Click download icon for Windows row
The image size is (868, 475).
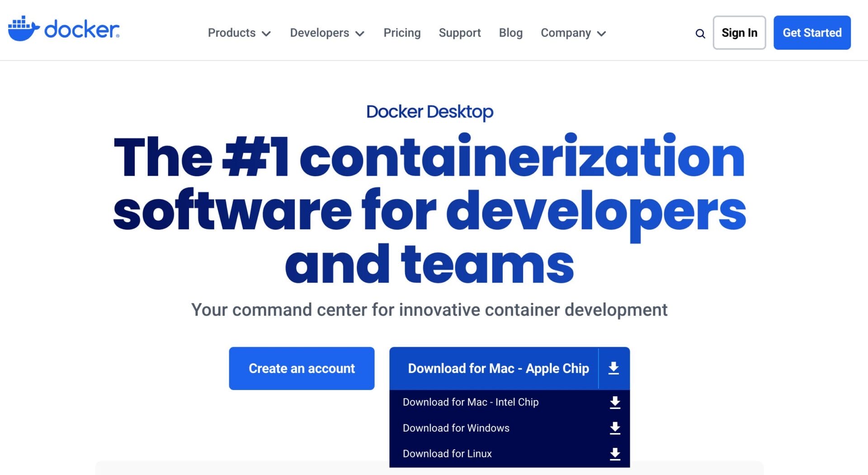click(614, 428)
